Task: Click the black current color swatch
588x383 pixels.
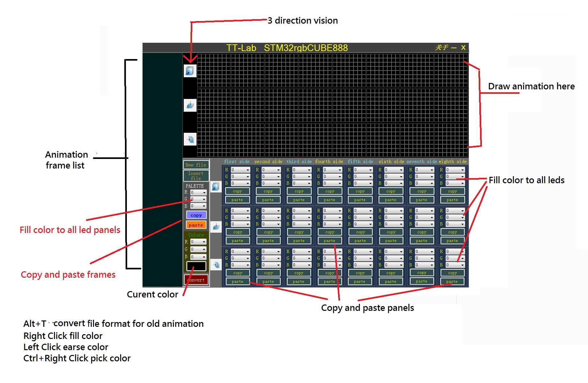Action: 196,266
